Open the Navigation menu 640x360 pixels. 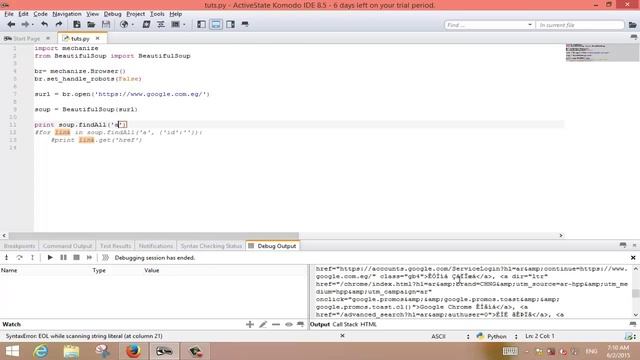(67, 14)
